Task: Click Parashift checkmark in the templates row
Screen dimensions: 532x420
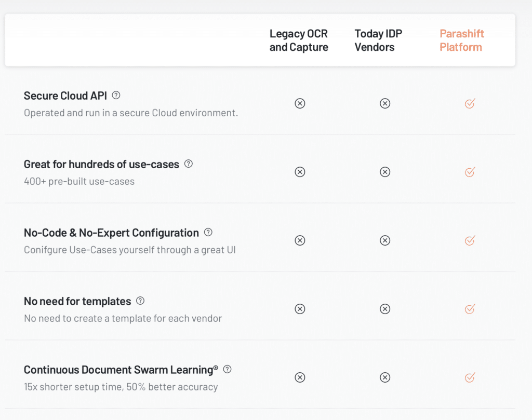Action: 470,309
